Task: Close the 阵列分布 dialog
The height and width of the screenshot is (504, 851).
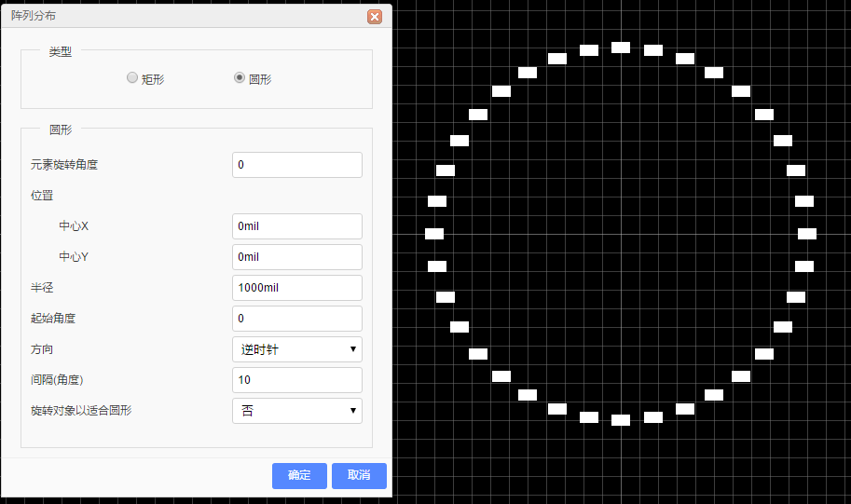Action: point(375,17)
